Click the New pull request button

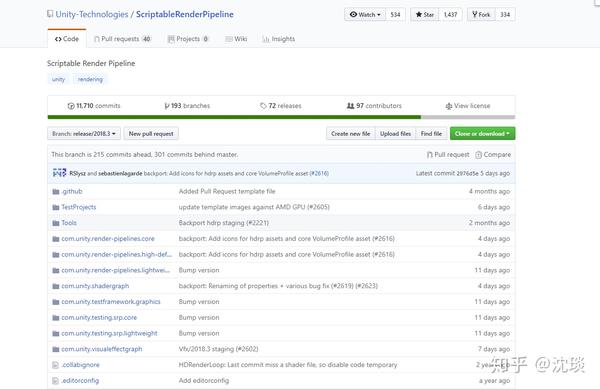point(151,133)
